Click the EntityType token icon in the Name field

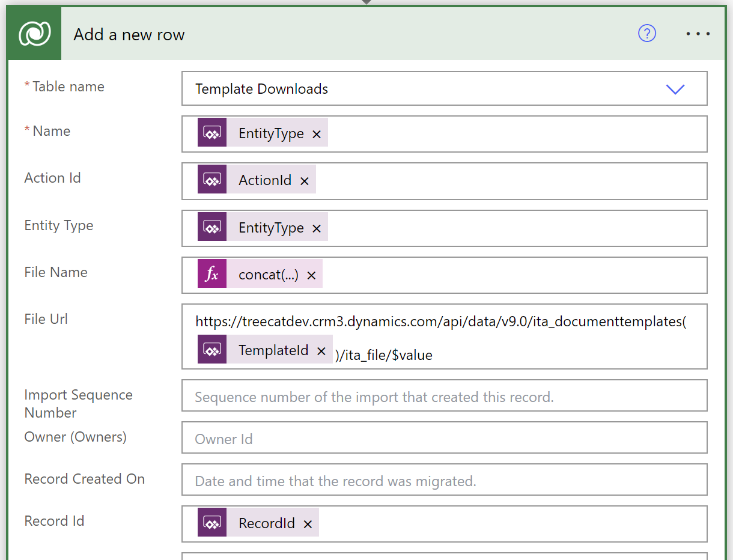point(212,133)
